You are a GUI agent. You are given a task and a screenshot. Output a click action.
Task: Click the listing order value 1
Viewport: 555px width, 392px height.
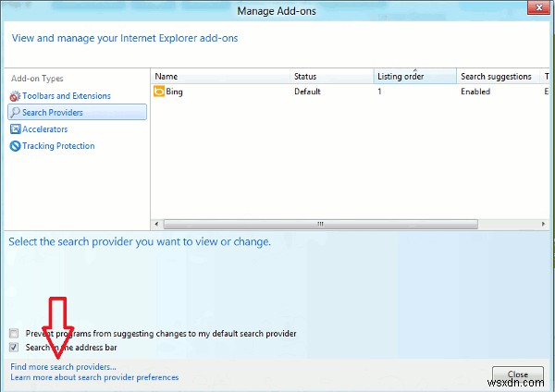tap(379, 92)
